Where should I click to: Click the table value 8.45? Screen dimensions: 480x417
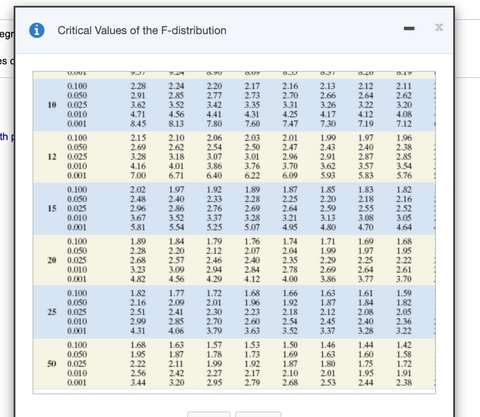138,124
